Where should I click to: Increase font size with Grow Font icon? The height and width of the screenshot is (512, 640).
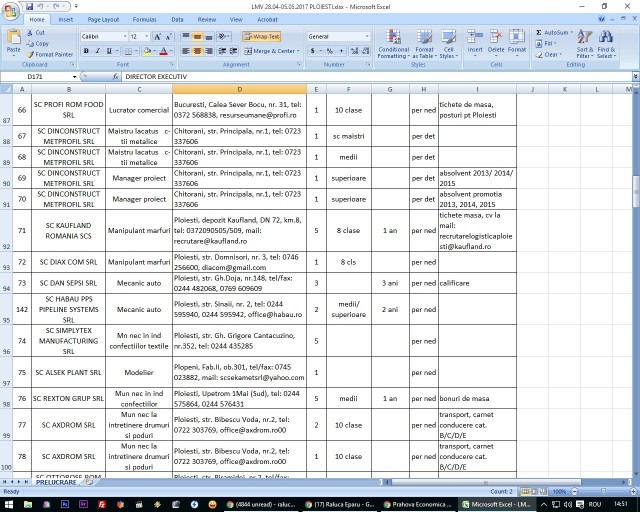158,37
